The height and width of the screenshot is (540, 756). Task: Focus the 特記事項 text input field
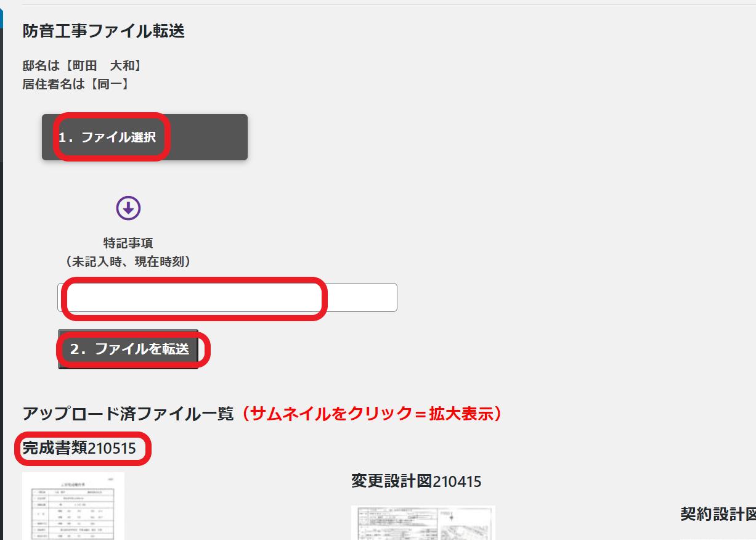point(227,298)
